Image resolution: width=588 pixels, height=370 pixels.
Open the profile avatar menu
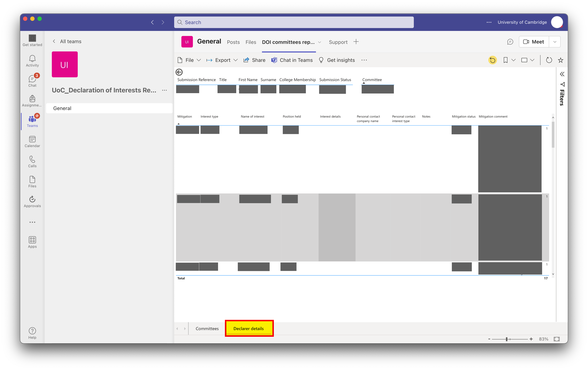557,22
